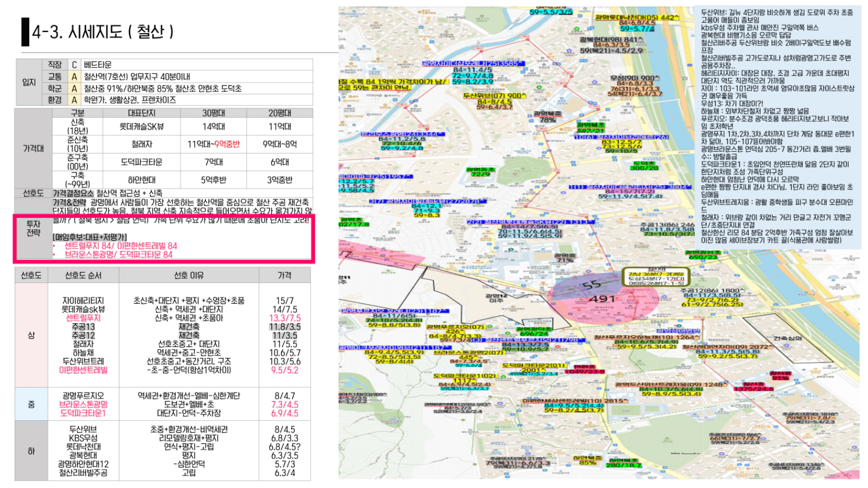Image resolution: width=868 pixels, height=488 pixels.
Task: Click the number "491" on the map circle
Action: pos(602,299)
